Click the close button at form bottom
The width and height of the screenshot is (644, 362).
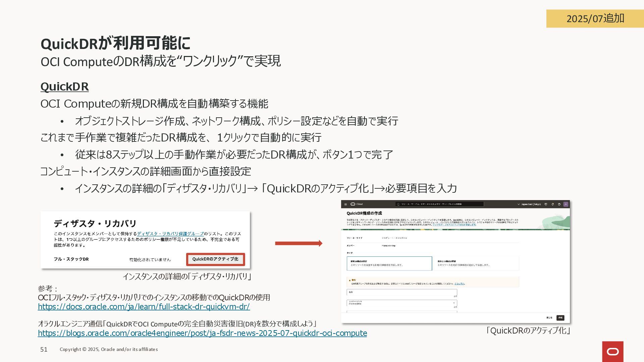549,318
